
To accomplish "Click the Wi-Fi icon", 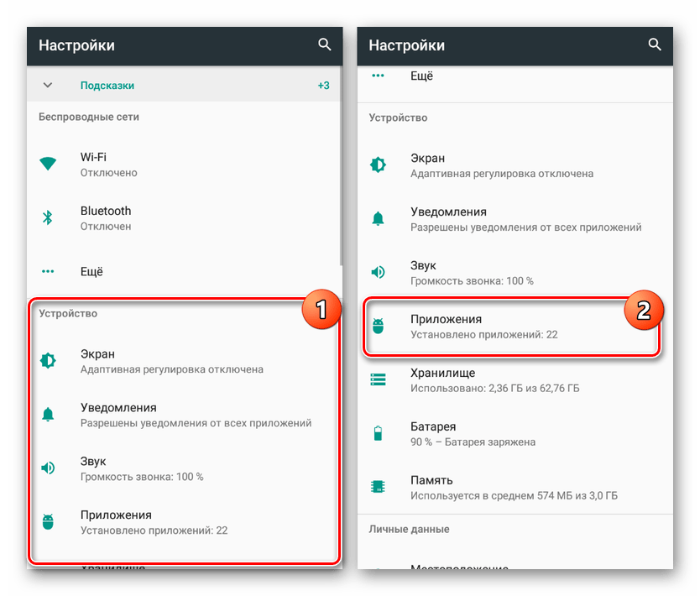I will (x=48, y=164).
